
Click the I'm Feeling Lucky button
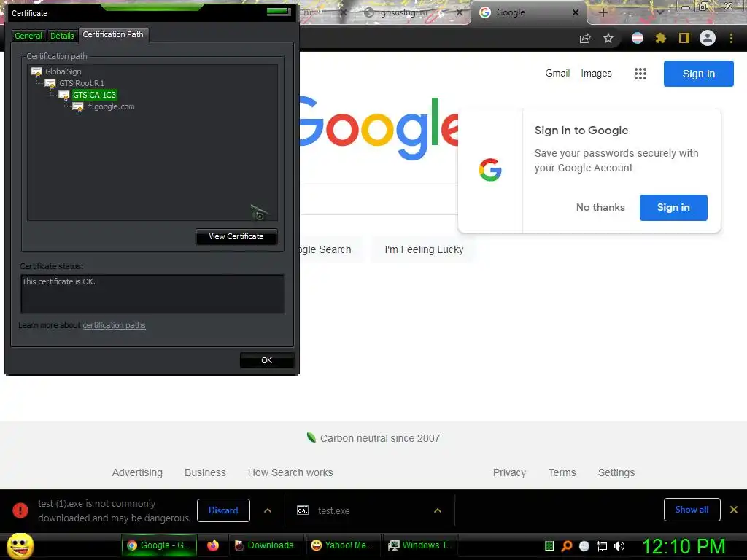424,249
